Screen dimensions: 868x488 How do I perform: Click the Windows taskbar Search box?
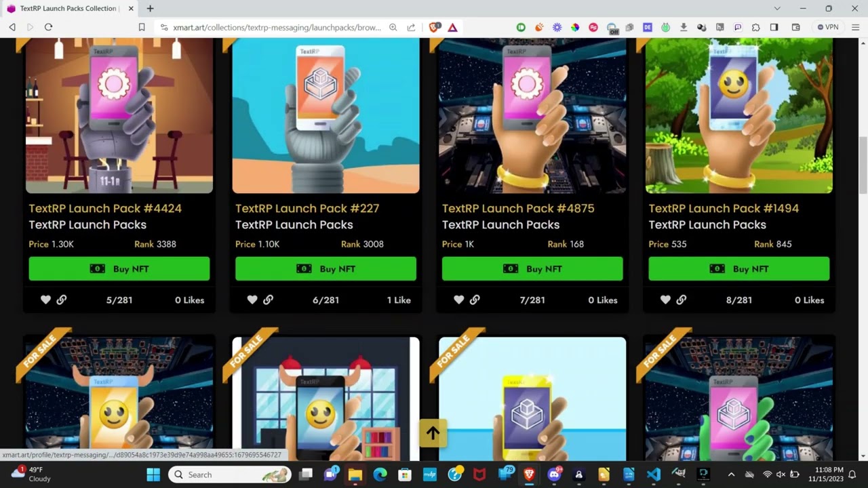(x=230, y=474)
